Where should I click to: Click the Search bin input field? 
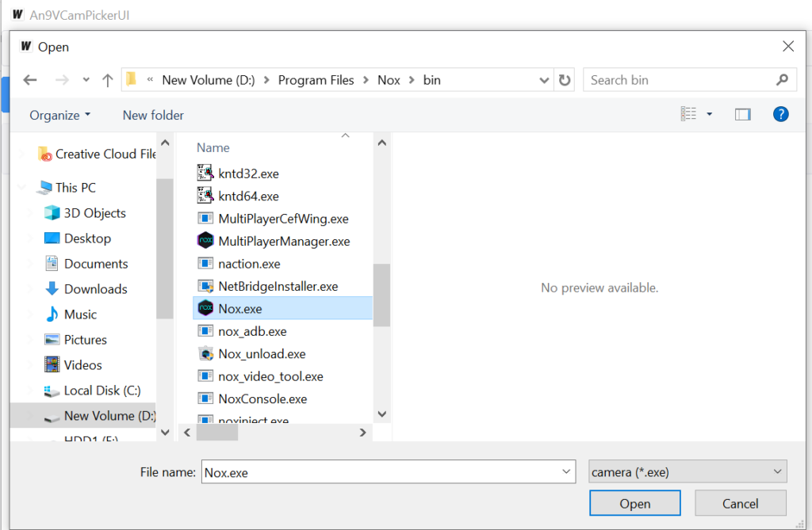[x=680, y=80]
